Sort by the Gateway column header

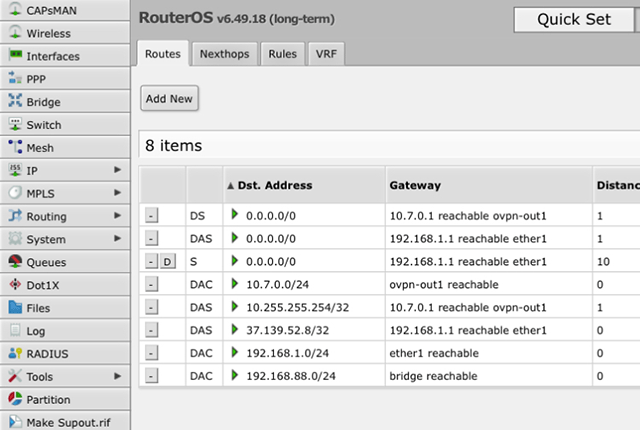pyautogui.click(x=489, y=185)
